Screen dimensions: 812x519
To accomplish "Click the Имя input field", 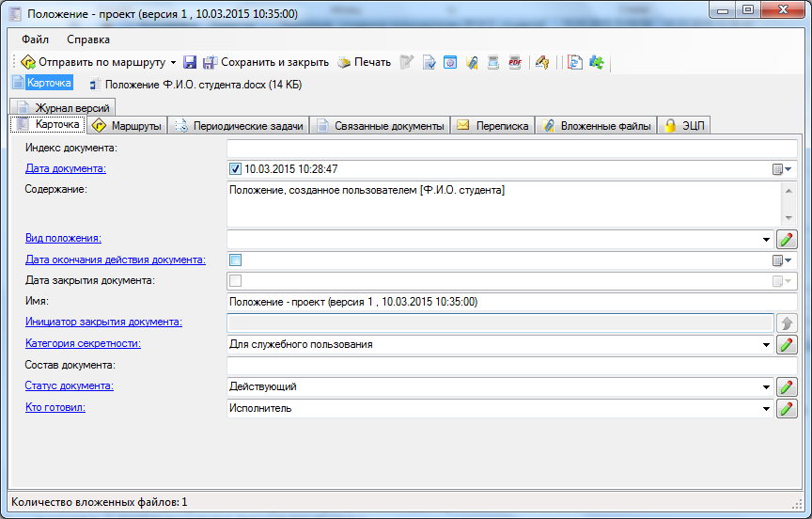I will 511,302.
